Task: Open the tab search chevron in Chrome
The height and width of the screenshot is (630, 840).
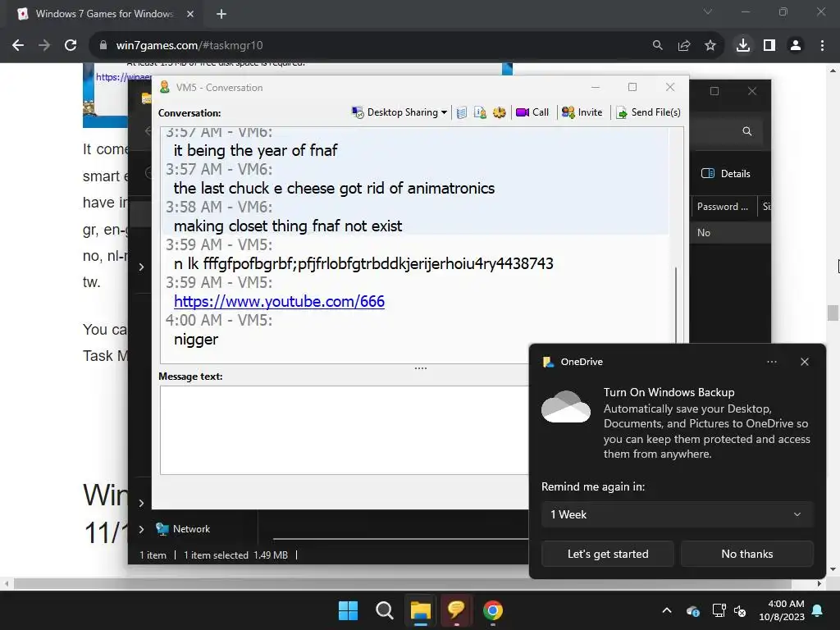Action: click(708, 11)
